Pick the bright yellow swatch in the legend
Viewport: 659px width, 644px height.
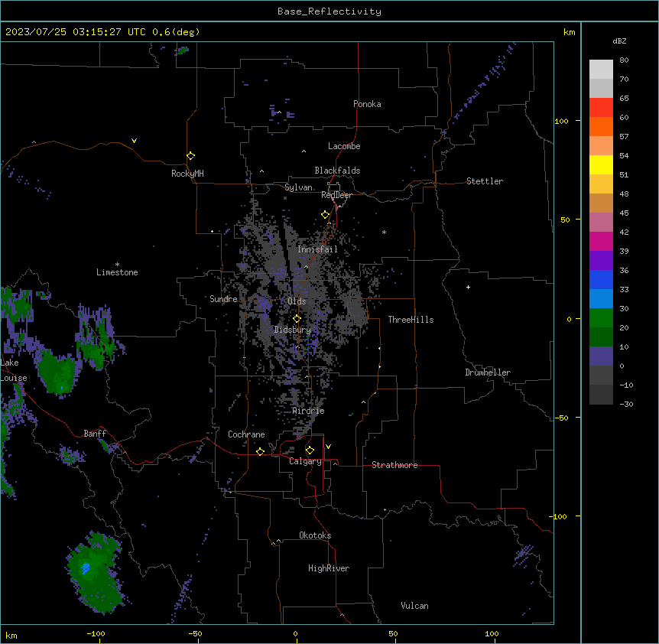coord(601,164)
